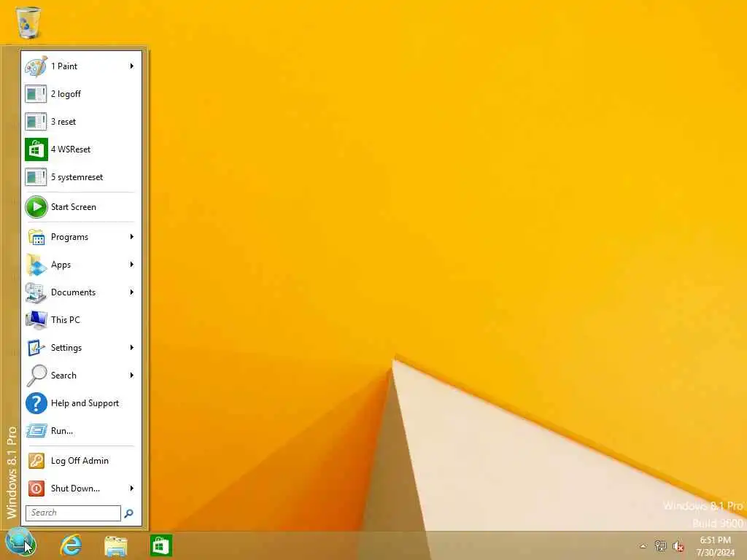Viewport: 747px width, 560px height.
Task: Select the '1 Paint' menu entry
Action: [81, 66]
